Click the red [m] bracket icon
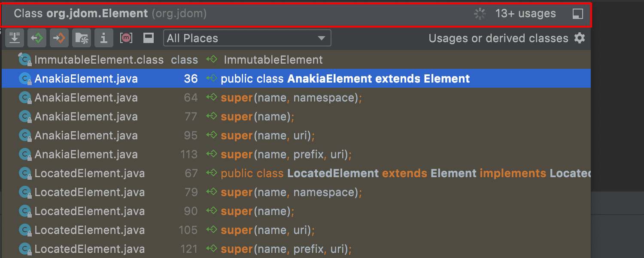 (x=126, y=38)
